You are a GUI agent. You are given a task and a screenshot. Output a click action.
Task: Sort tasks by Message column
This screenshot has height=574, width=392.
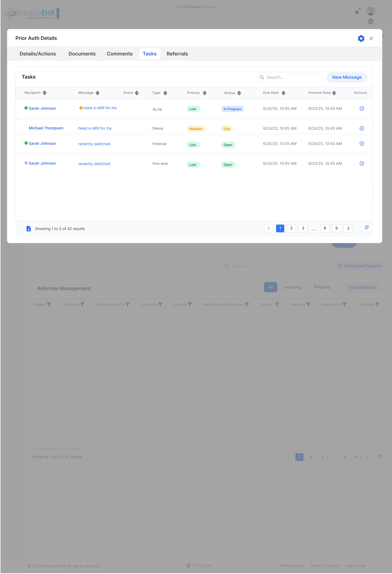[x=98, y=93]
